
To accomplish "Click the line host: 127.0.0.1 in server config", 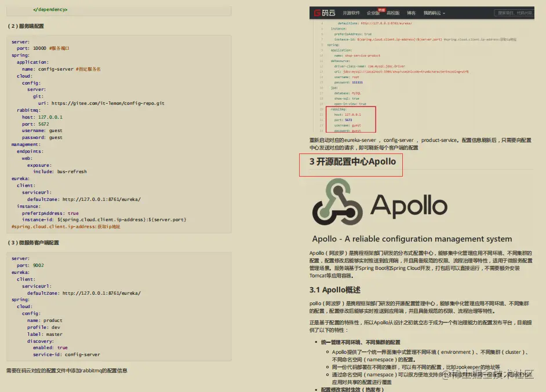I will tap(42, 117).
